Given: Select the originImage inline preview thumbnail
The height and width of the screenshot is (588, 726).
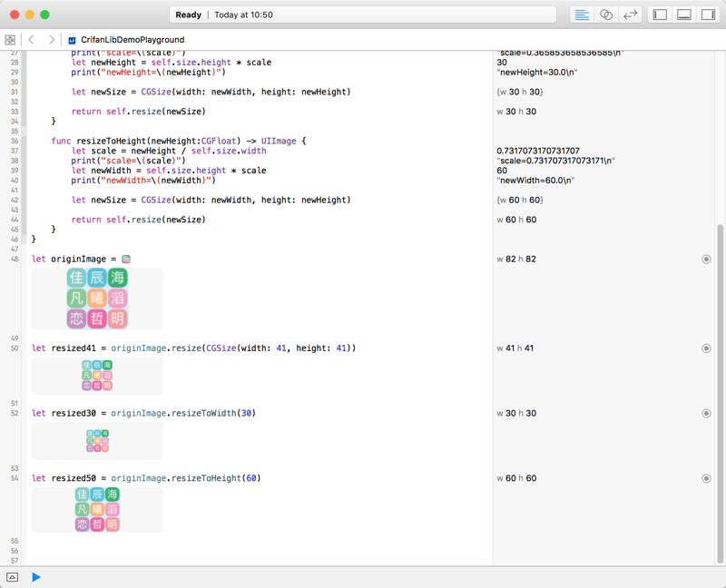Looking at the screenshot, I should [97, 299].
